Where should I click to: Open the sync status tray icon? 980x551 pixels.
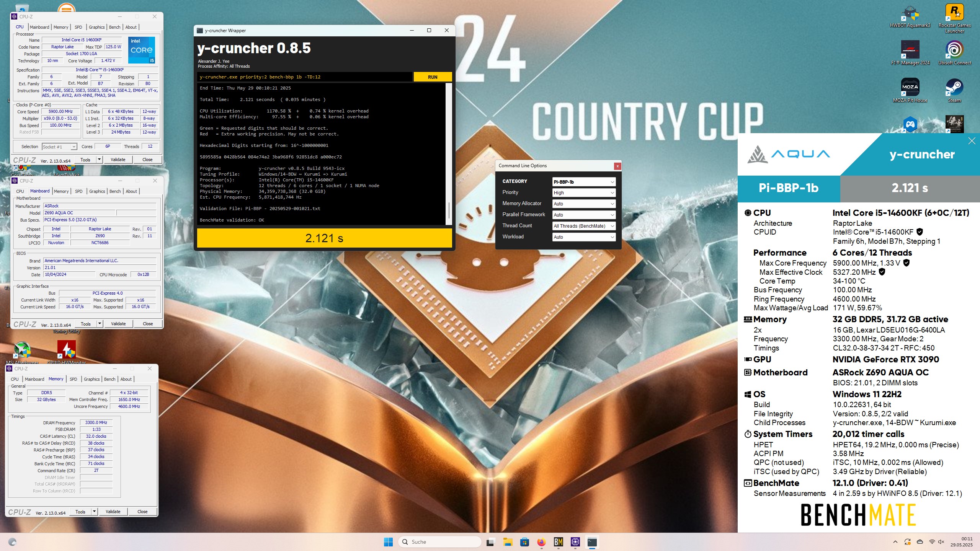click(x=907, y=542)
